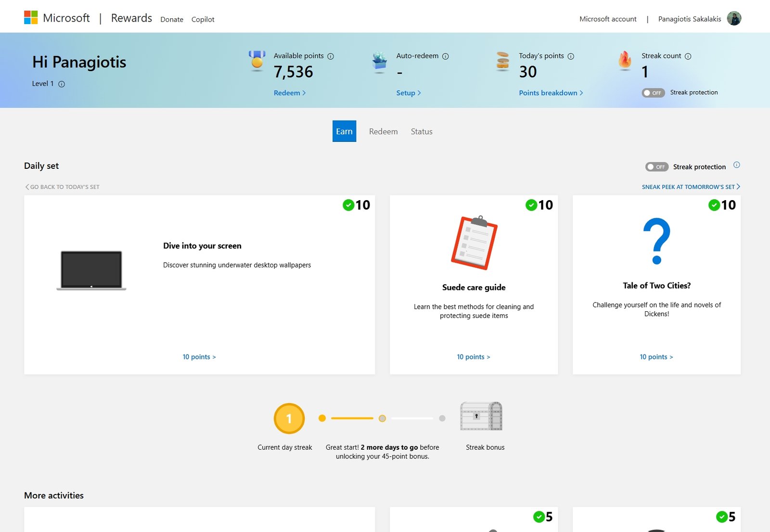The image size is (770, 532).
Task: Show Daily set streak protection info icon
Action: point(737,165)
